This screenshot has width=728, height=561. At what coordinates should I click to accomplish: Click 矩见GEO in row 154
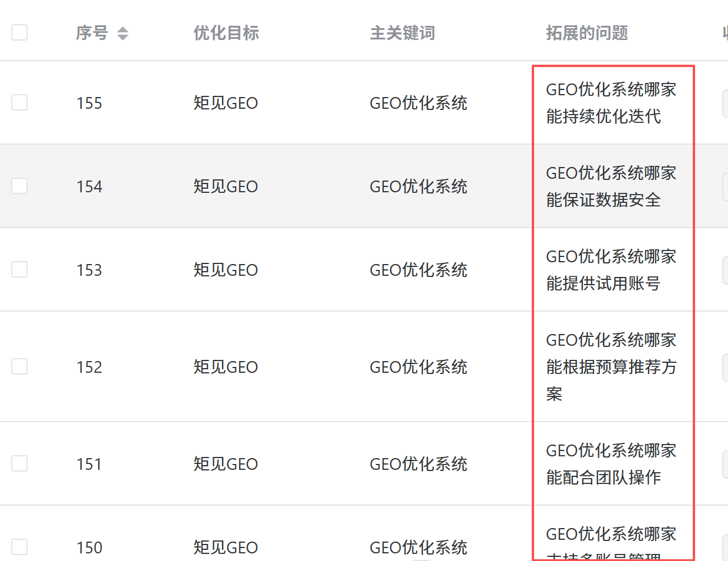[x=226, y=186]
